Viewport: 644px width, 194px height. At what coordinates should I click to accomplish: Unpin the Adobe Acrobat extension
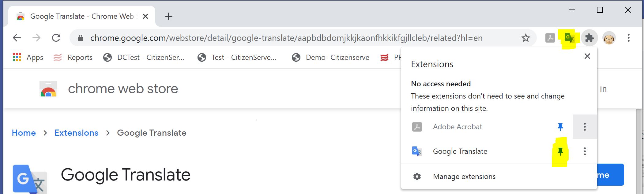560,127
